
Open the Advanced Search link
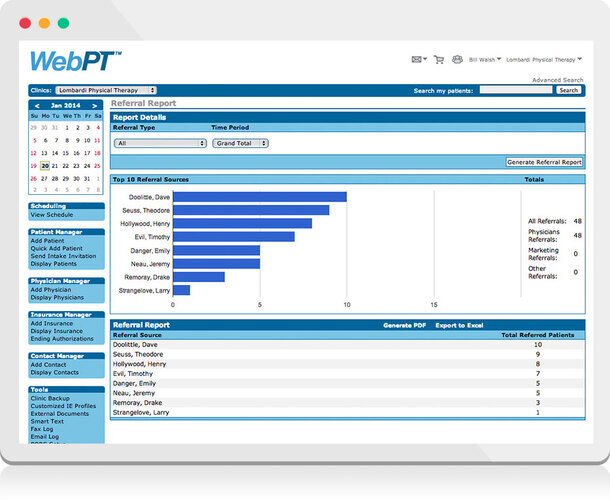557,80
